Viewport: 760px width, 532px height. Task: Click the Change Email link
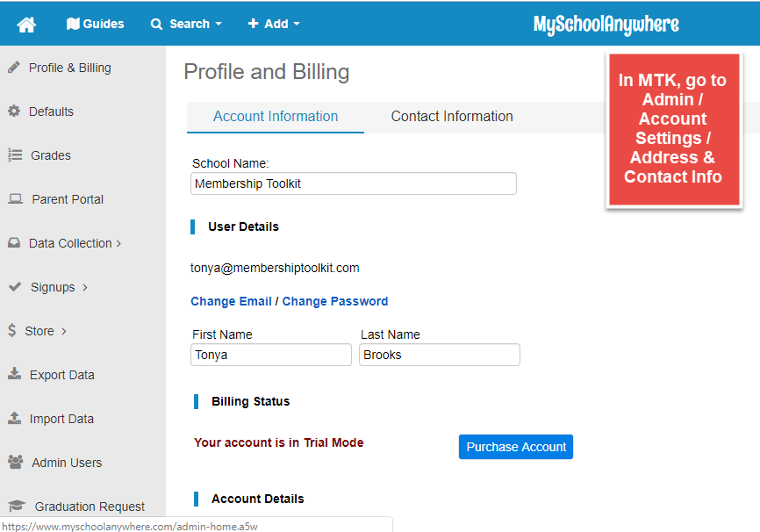coord(231,302)
